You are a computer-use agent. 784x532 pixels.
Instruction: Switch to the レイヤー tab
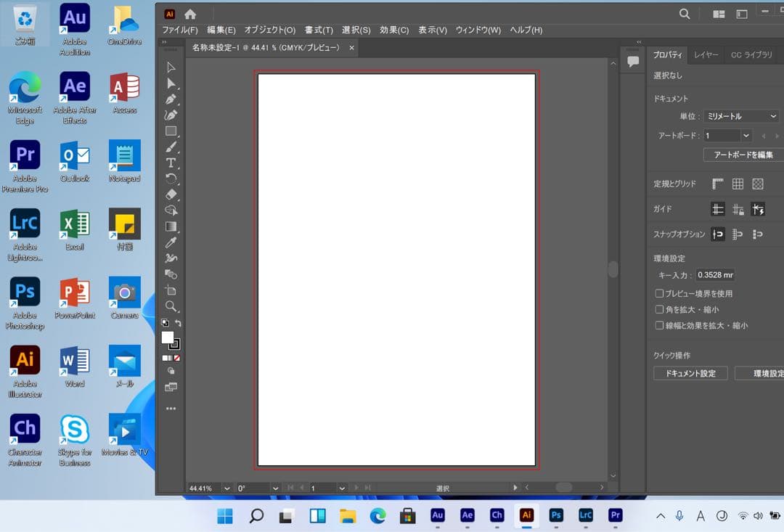pos(706,54)
